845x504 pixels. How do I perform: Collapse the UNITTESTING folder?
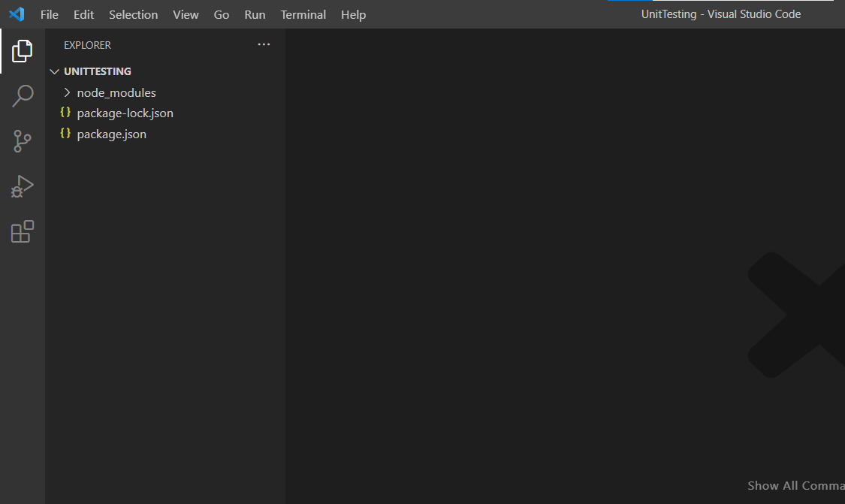54,71
